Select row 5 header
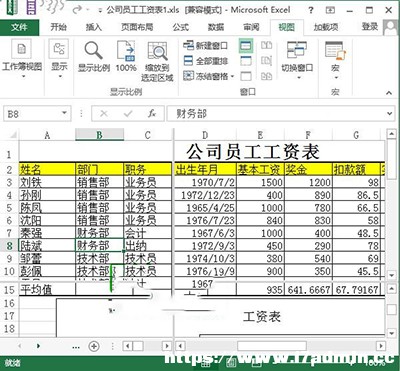Viewport: 400px width, 371px height. (x=9, y=208)
